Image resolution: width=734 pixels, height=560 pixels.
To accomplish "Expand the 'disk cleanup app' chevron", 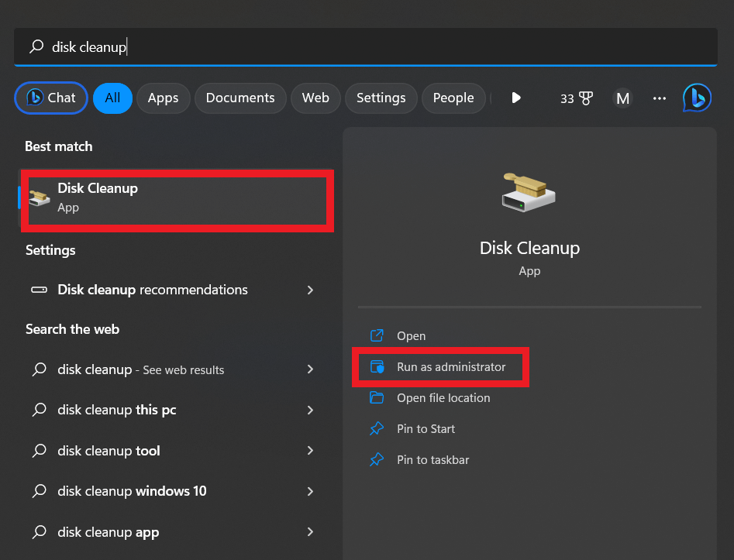I will point(310,532).
